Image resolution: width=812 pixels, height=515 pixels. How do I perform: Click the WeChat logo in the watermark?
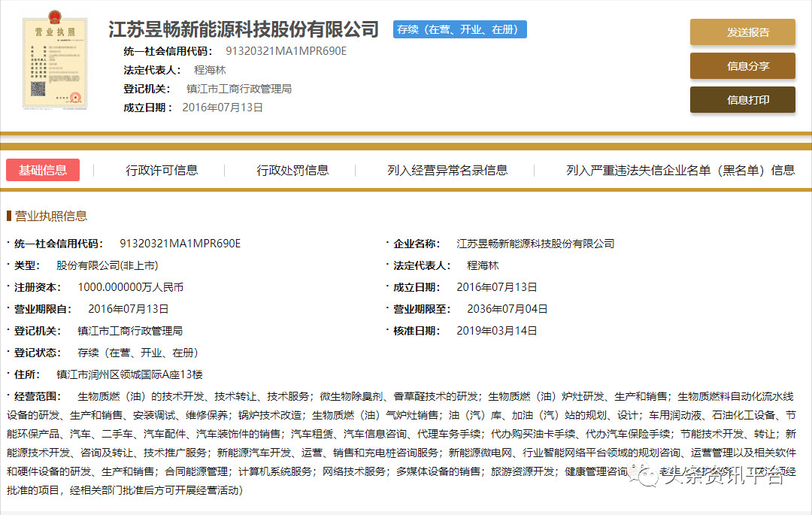tap(644, 475)
